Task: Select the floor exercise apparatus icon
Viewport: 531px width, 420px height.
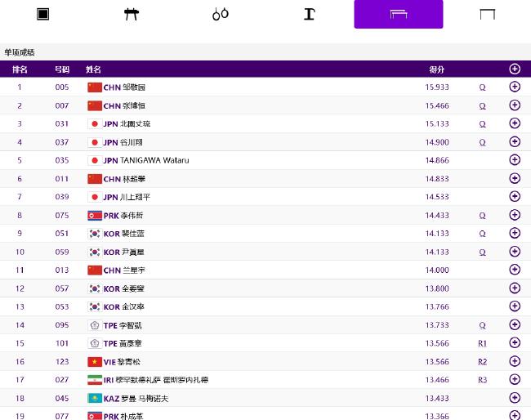Action: coord(43,14)
